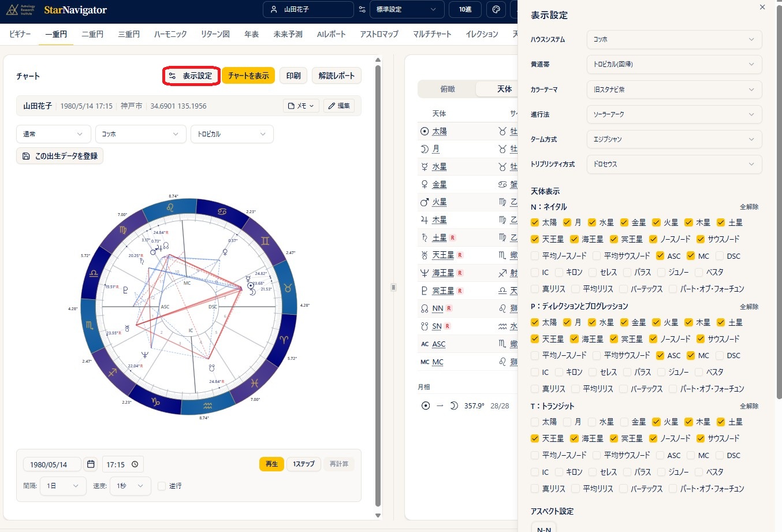782x532 pixels.
Task: Click the 再生 button
Action: (271, 464)
